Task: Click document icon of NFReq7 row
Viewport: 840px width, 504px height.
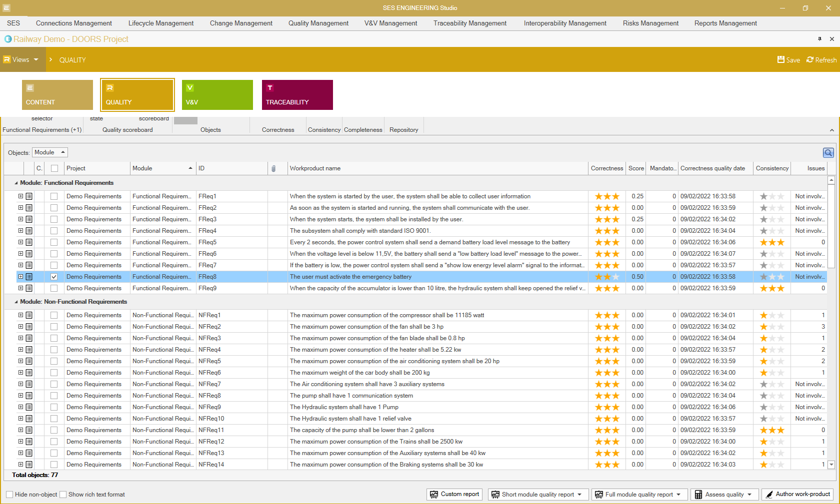Action: click(29, 384)
